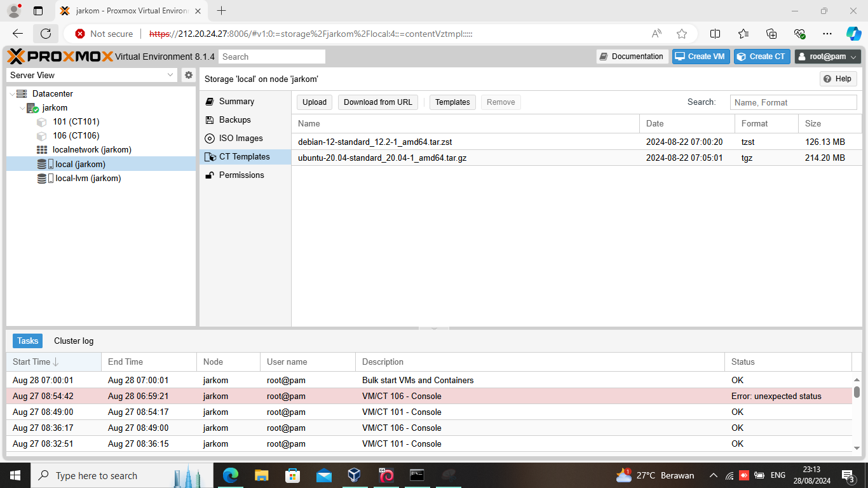Open browser essentials heart icon
This screenshot has width=868, height=488.
click(x=799, y=34)
